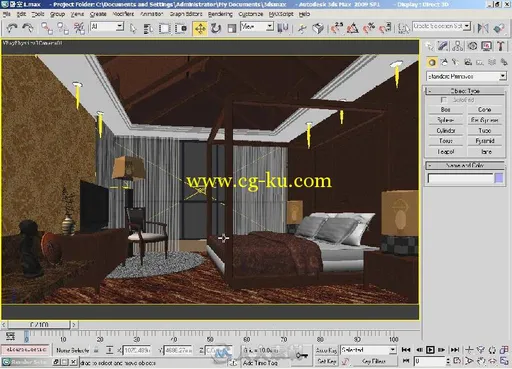Open the Edit menu
Viewport: 512px width, 369px height.
pos(21,14)
